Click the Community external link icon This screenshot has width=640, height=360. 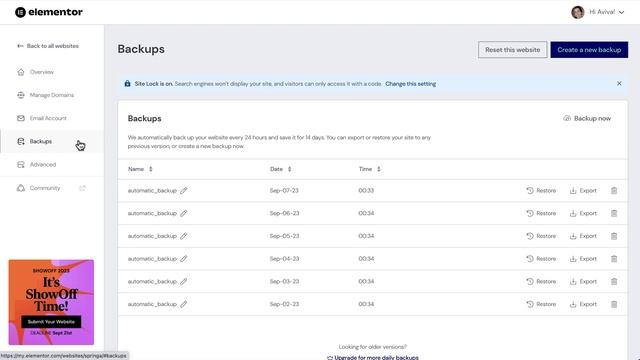pos(82,188)
